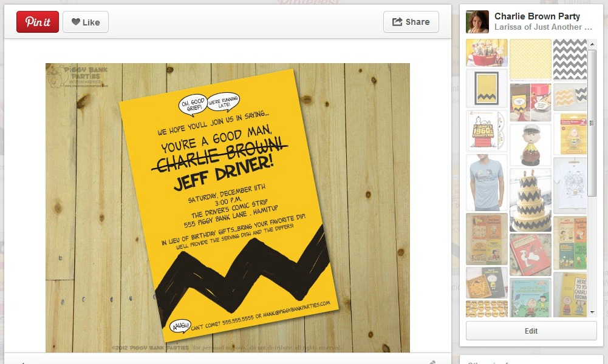Click the board thumbnail scrollbar handle
The width and height of the screenshot is (608, 364).
pyautogui.click(x=592, y=123)
